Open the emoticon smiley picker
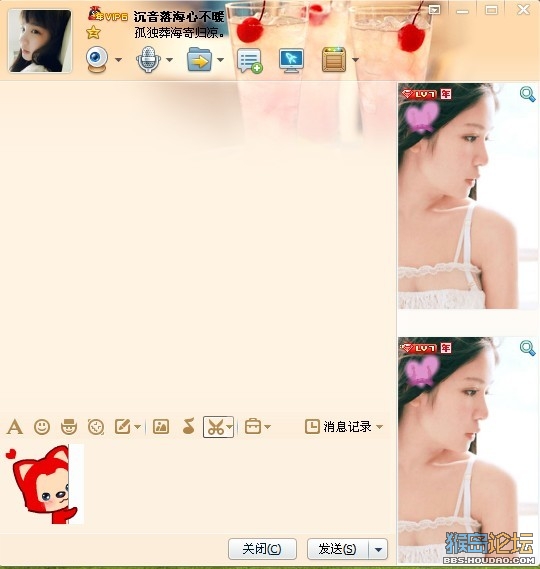The height and width of the screenshot is (569, 540). pos(42,427)
